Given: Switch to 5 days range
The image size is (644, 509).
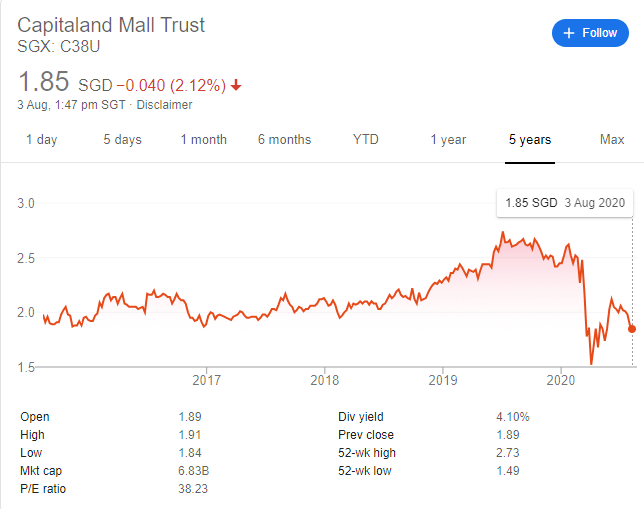Looking at the screenshot, I should pyautogui.click(x=122, y=140).
